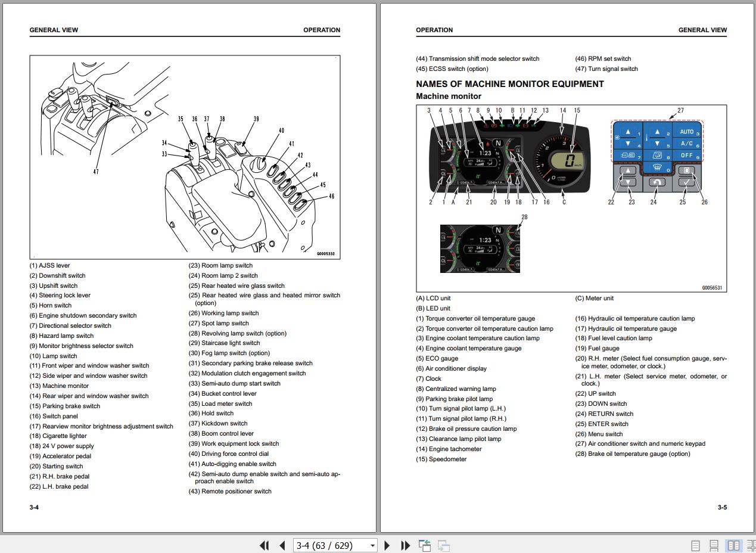Click the next view navigation icon
The image size is (756, 553).
coord(443,545)
